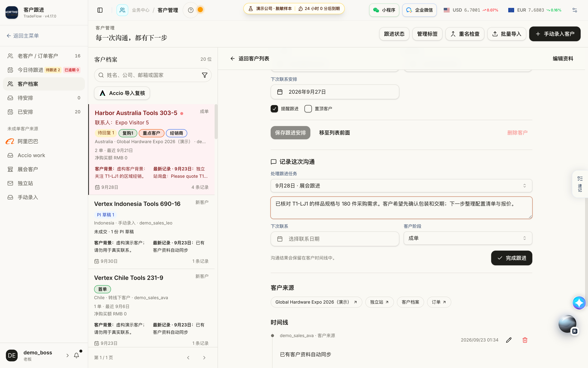Click the 删除客户 link
This screenshot has width=588, height=368.
(x=517, y=133)
